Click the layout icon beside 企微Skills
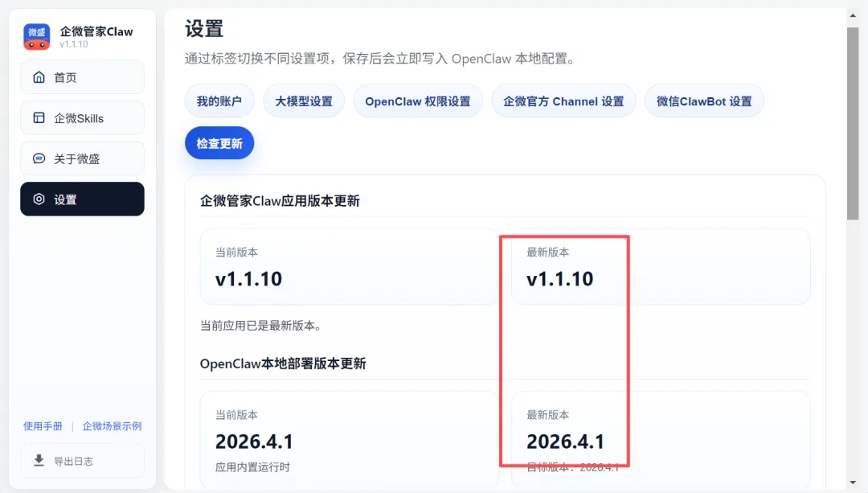The width and height of the screenshot is (868, 493). tap(39, 117)
